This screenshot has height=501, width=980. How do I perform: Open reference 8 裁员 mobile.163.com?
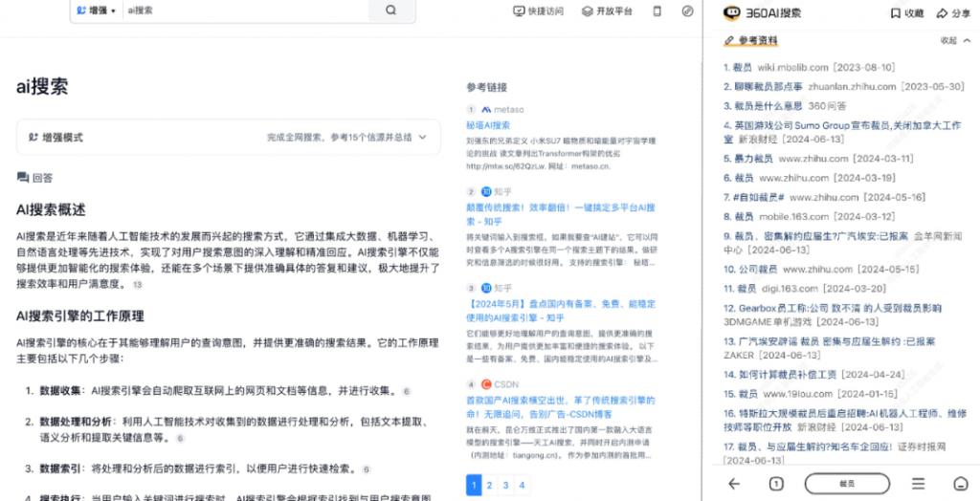tap(810, 216)
